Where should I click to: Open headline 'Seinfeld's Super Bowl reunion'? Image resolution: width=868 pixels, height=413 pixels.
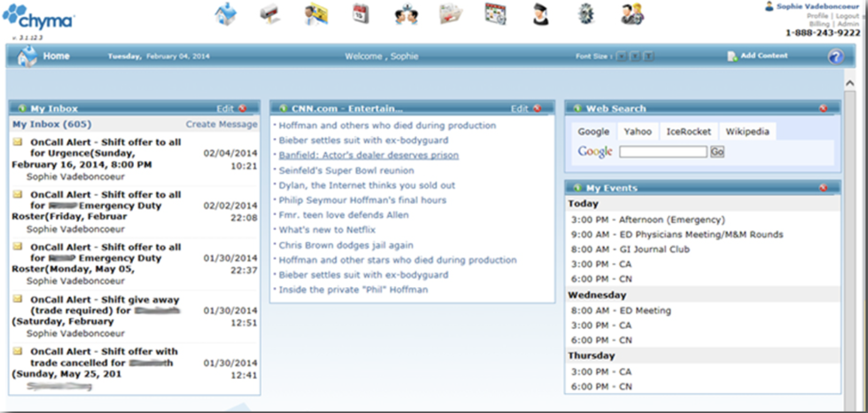tap(346, 170)
